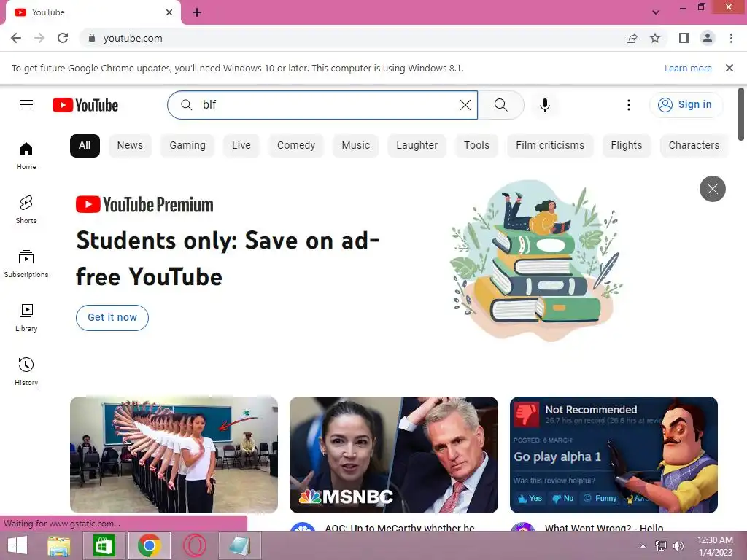Select the Live filter chip
The width and height of the screenshot is (747, 560).
pyautogui.click(x=241, y=145)
